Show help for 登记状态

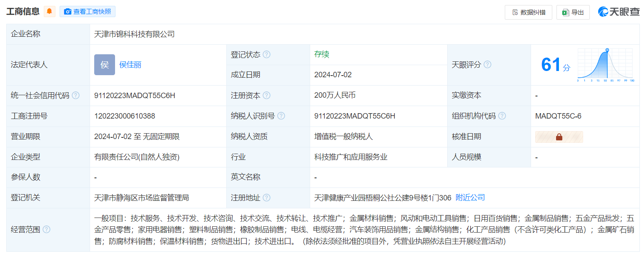[266, 55]
